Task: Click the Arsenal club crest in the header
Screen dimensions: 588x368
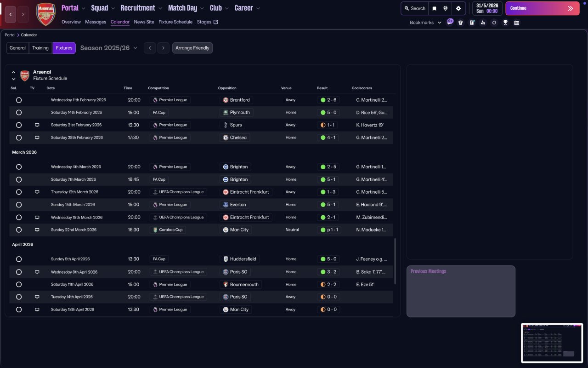Action: (46, 14)
